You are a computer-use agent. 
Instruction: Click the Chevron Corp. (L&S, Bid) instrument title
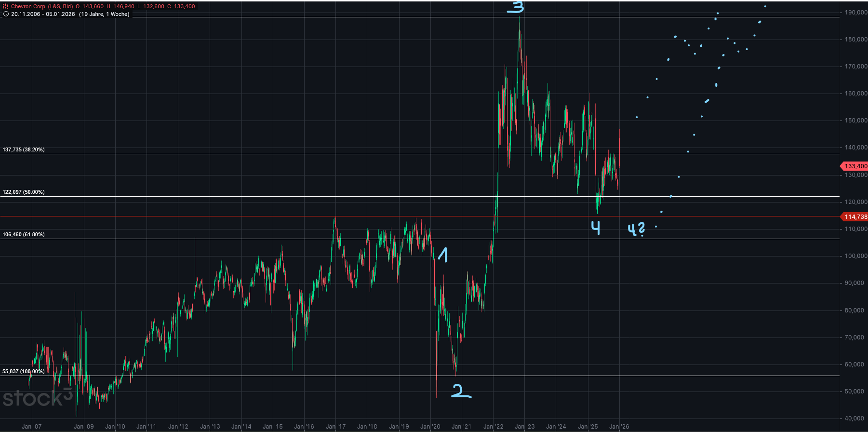coord(42,6)
